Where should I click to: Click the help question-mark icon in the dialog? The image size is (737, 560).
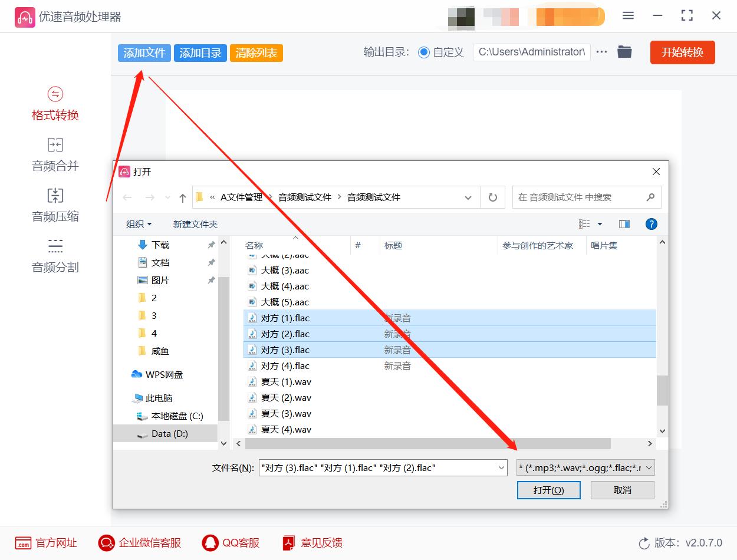tap(650, 223)
